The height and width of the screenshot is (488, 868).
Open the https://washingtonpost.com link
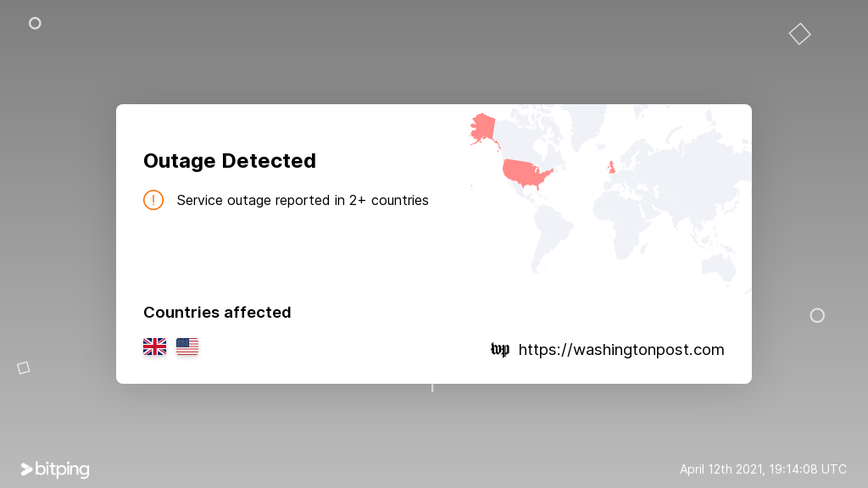pos(621,350)
